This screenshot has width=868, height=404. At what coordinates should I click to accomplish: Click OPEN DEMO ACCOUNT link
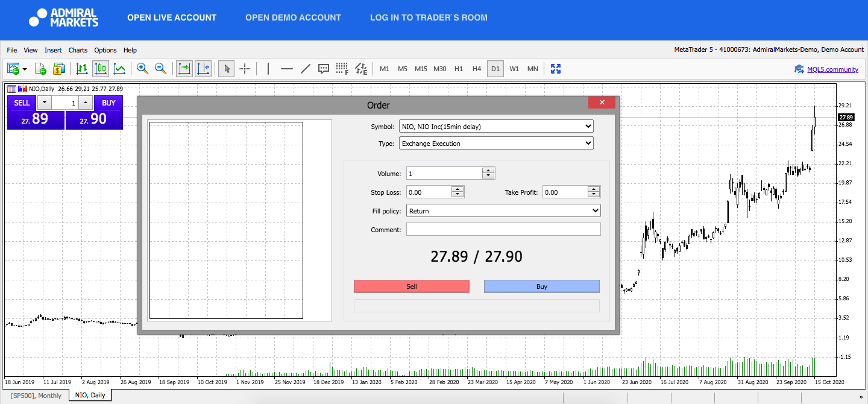[x=293, y=17]
